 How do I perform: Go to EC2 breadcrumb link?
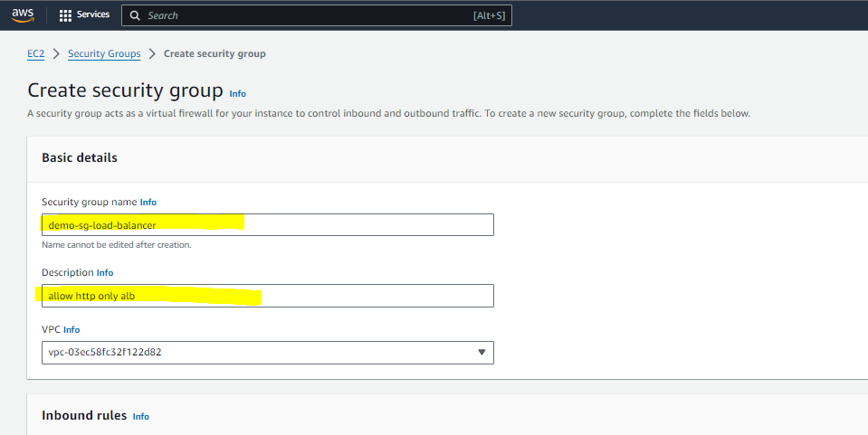(x=36, y=53)
